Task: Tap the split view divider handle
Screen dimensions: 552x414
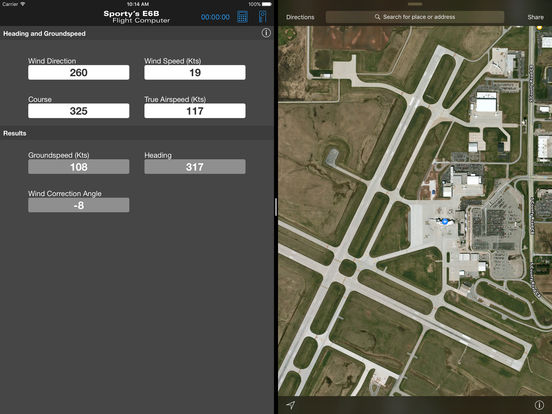Action: pyautogui.click(x=276, y=207)
